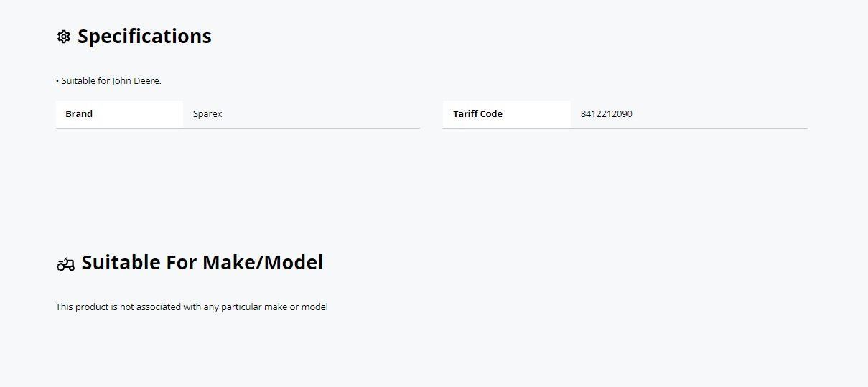Click the final word "model" in the notice
This screenshot has width=868, height=387.
[x=314, y=307]
